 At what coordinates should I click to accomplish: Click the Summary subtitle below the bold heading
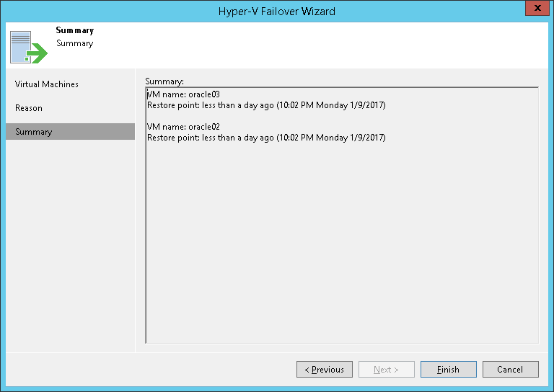click(x=75, y=43)
